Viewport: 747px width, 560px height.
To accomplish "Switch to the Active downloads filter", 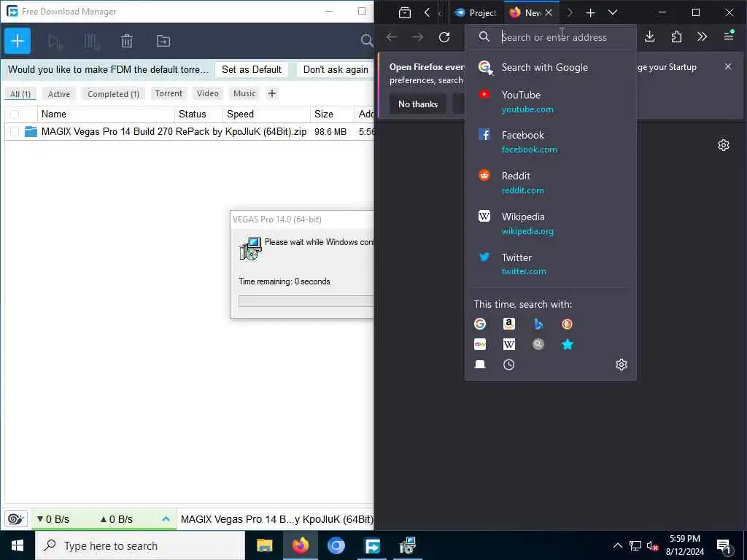I will coord(59,94).
